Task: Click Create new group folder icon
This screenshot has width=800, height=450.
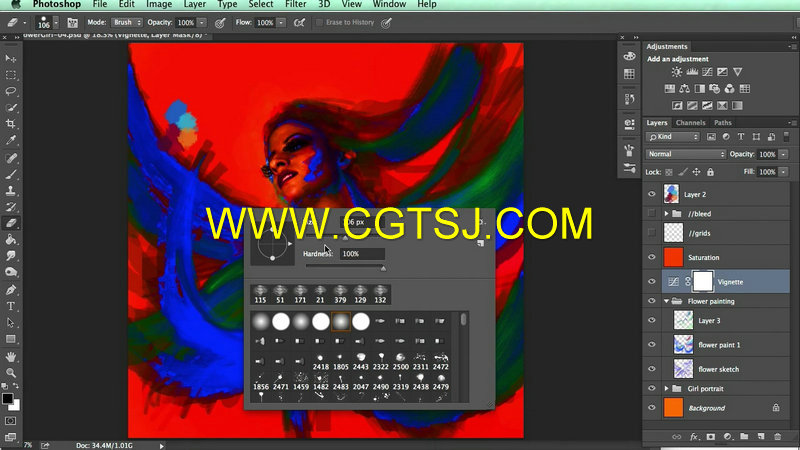Action: point(744,437)
